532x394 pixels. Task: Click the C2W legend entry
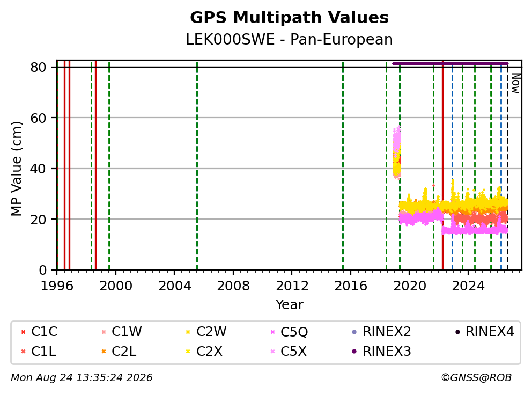coord(206,332)
